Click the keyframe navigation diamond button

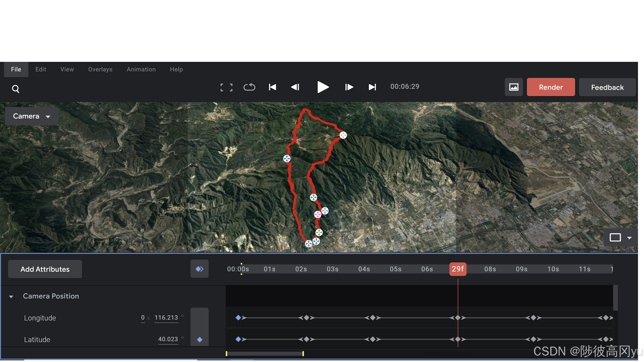[199, 269]
